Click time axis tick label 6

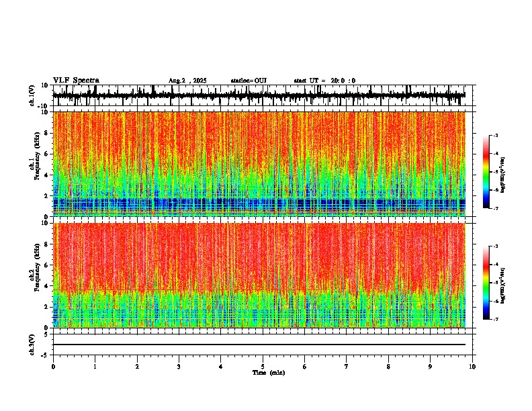point(305,367)
